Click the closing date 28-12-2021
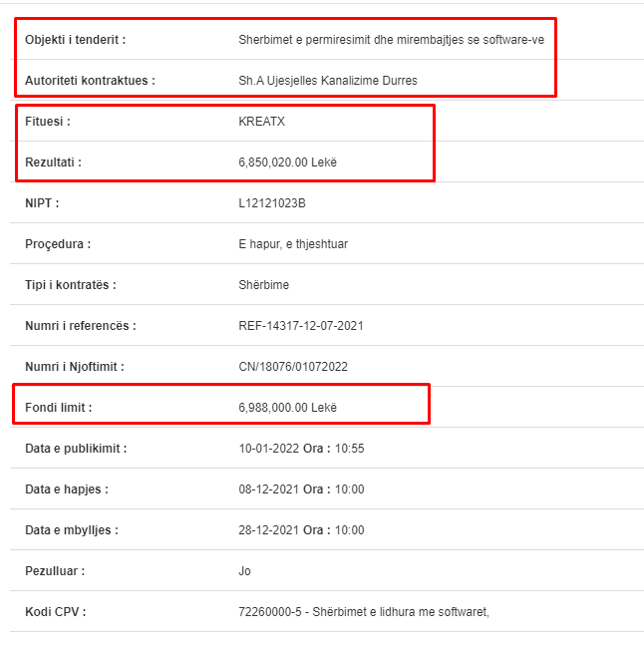 [x=268, y=529]
